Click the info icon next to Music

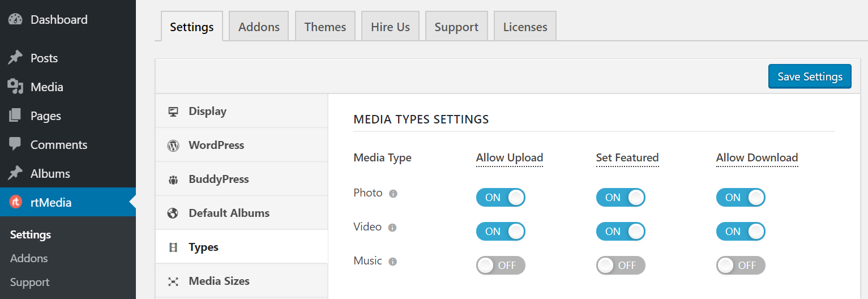[x=393, y=262]
